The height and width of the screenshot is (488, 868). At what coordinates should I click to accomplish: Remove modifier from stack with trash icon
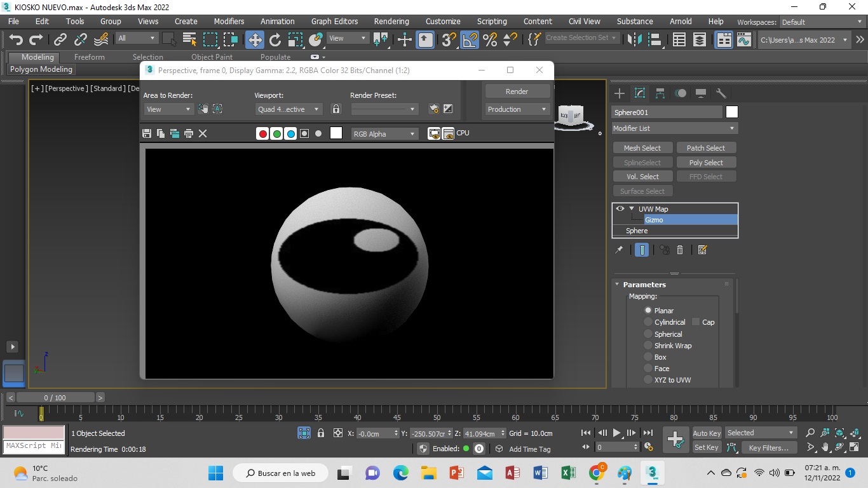coord(680,250)
